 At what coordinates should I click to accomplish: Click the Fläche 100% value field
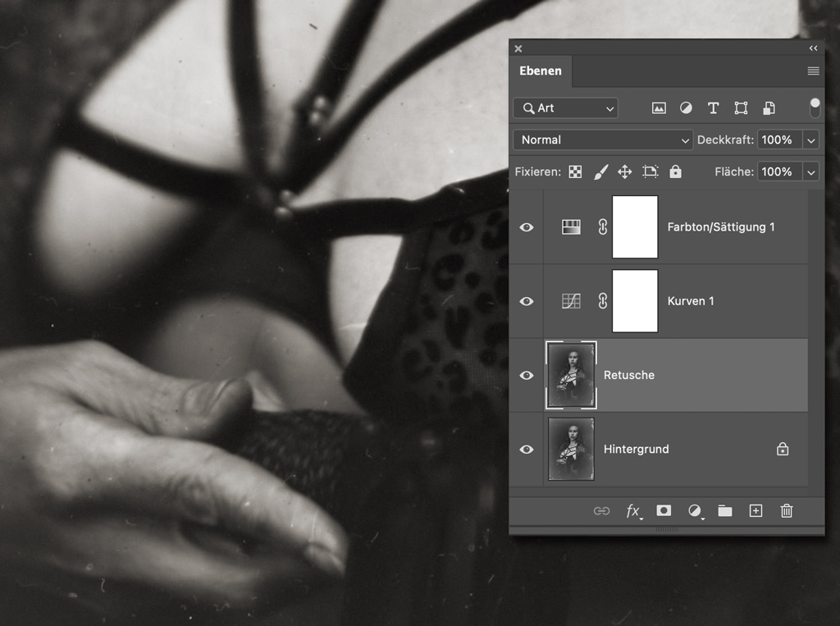point(779,172)
